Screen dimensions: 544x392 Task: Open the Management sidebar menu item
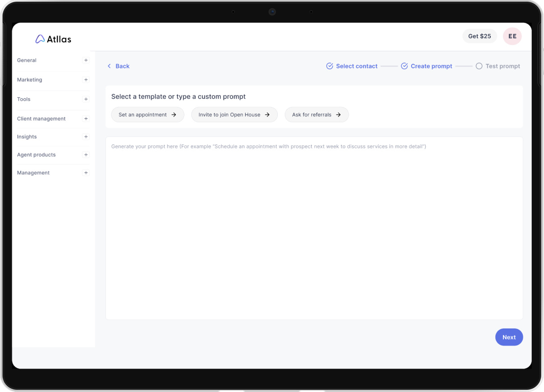(33, 173)
